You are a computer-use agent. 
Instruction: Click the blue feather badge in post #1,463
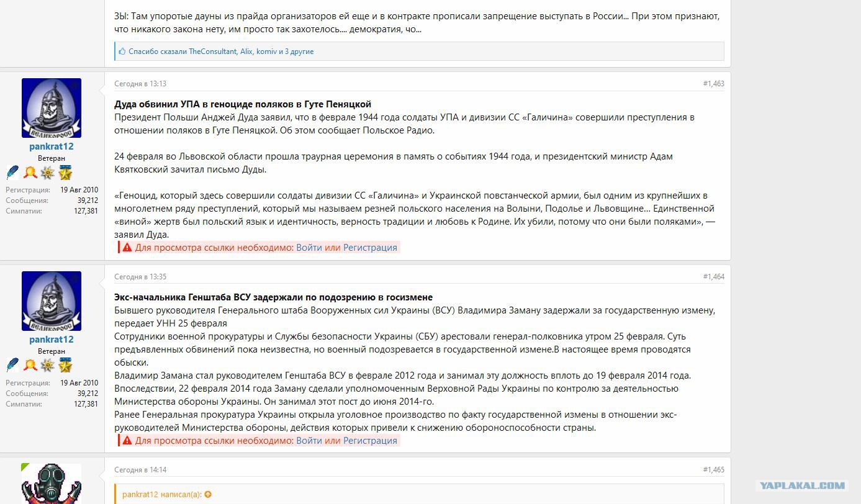pyautogui.click(x=13, y=173)
